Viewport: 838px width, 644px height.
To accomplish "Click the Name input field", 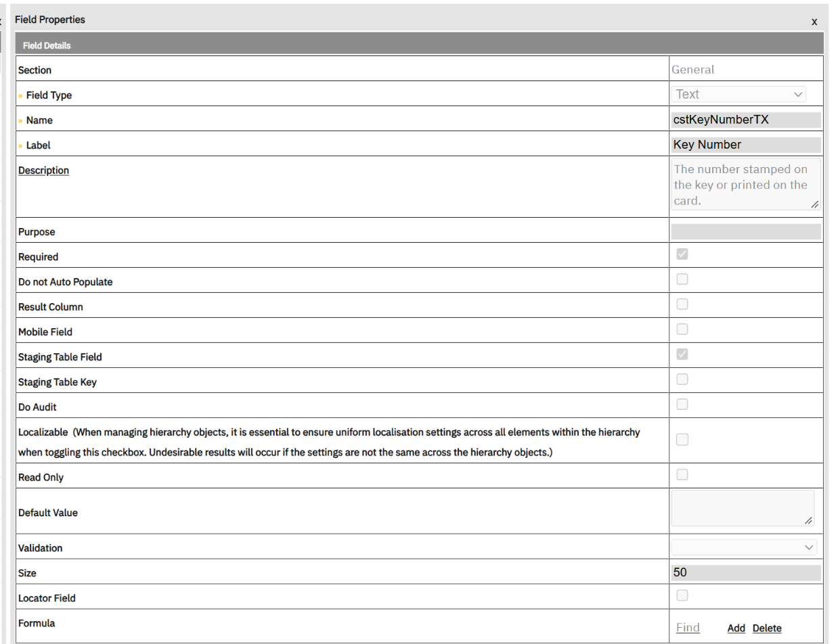I will pyautogui.click(x=746, y=120).
